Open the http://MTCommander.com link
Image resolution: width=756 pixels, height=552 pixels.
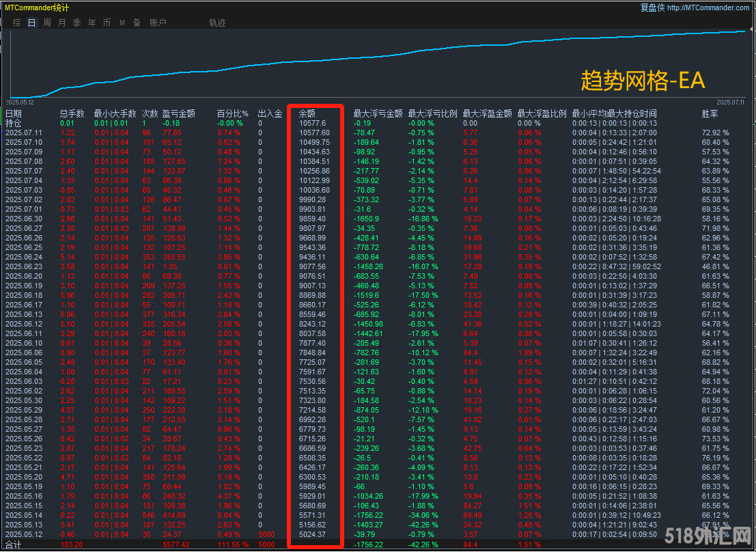click(708, 8)
